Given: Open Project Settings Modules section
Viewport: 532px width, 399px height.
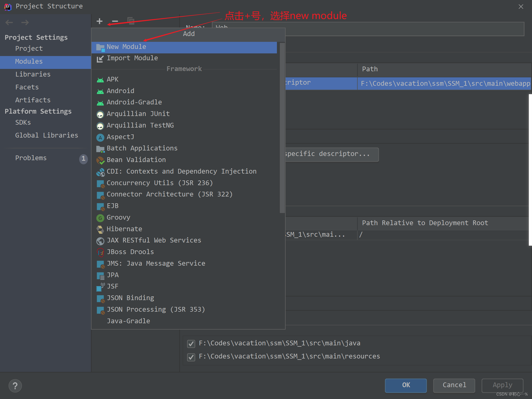Looking at the screenshot, I should (x=28, y=61).
